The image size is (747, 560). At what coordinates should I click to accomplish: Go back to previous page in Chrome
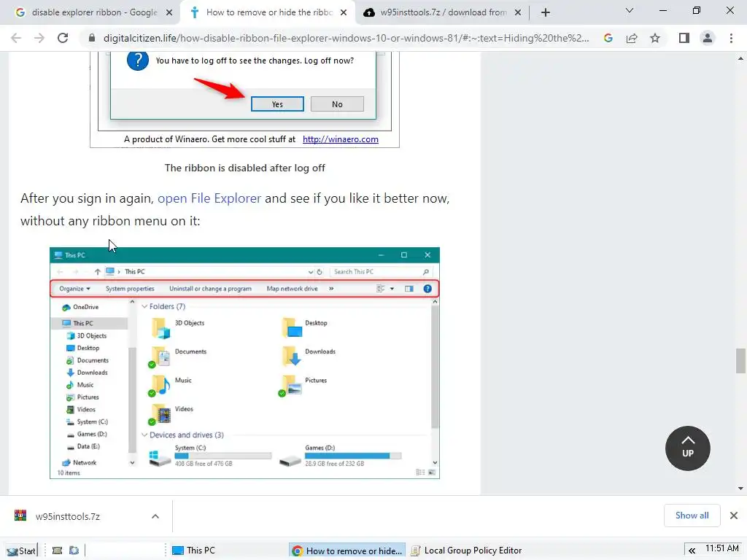click(16, 38)
